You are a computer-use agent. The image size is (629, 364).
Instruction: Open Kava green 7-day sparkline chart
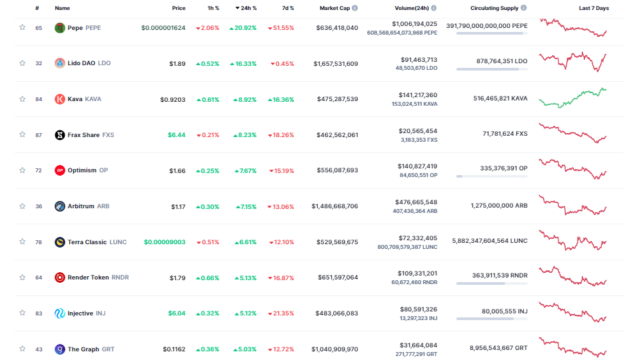(573, 98)
